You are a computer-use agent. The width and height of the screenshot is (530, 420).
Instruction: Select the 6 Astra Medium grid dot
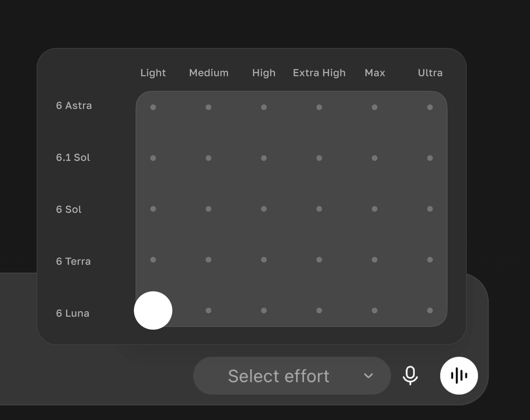(208, 107)
